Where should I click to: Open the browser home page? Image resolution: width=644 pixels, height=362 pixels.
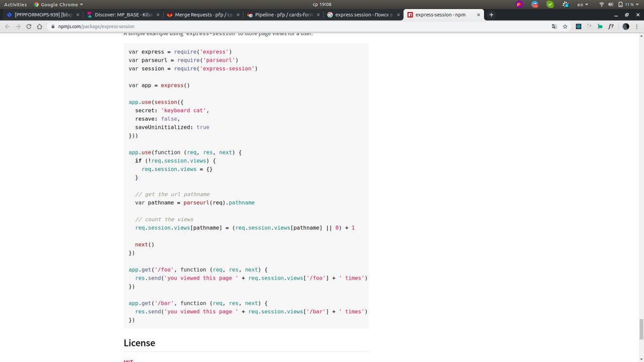click(40, 26)
